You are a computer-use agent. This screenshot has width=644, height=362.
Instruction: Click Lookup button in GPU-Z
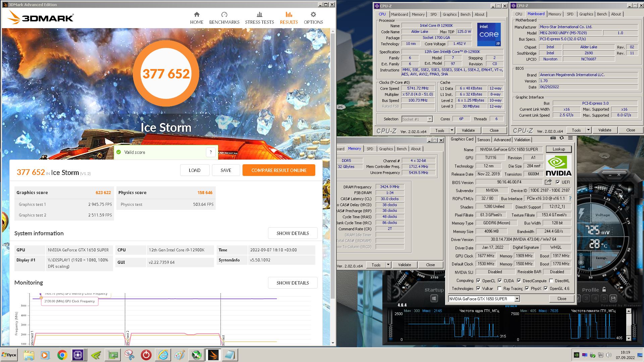tap(558, 149)
